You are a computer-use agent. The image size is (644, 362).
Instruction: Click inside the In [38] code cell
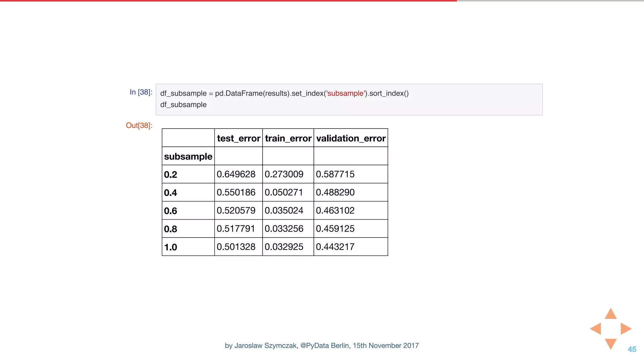coord(349,99)
